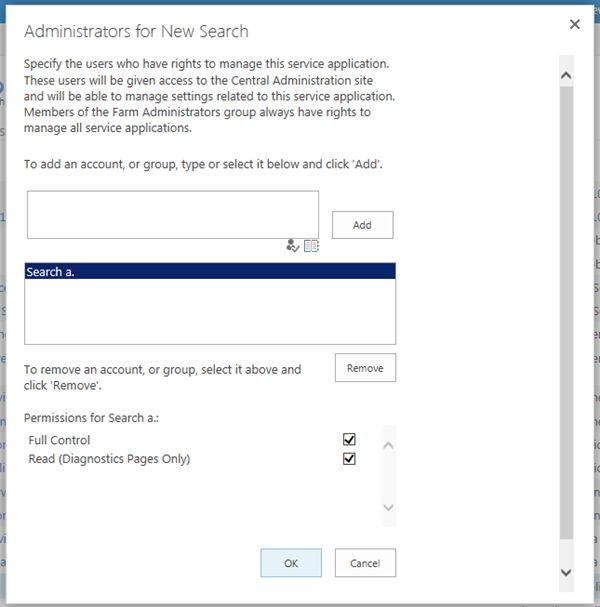Click the dialog scrollbar down arrow
Screen dimensions: 600x607
(566, 572)
